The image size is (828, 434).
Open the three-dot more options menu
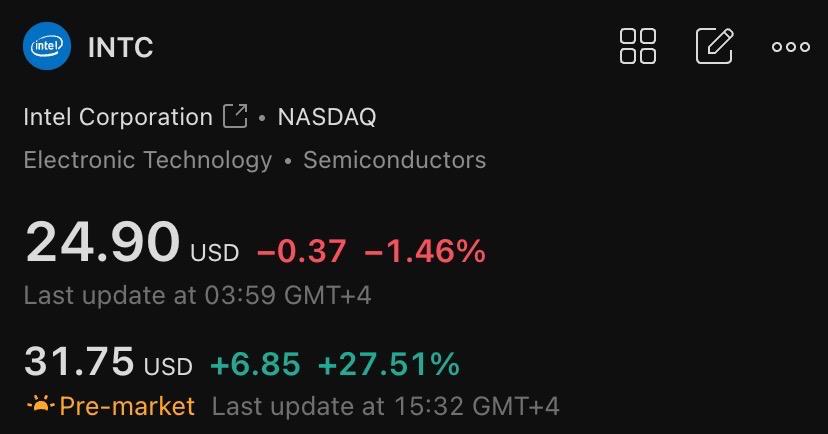[791, 47]
